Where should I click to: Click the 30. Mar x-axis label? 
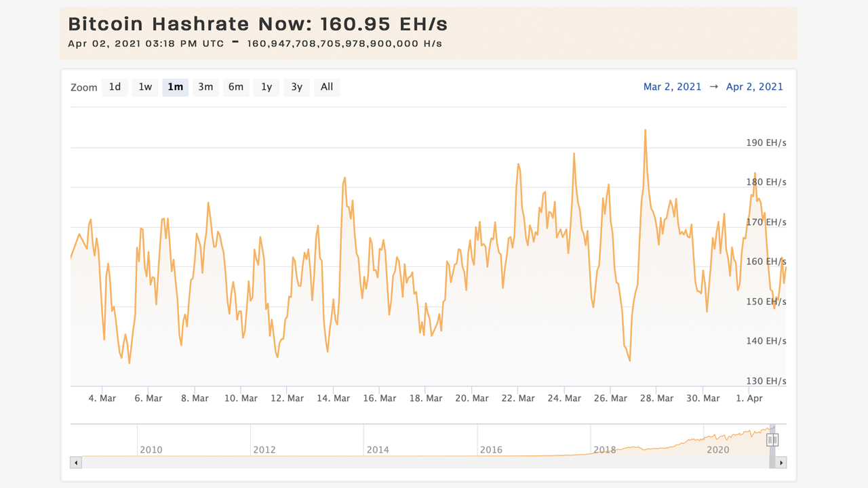(x=703, y=399)
